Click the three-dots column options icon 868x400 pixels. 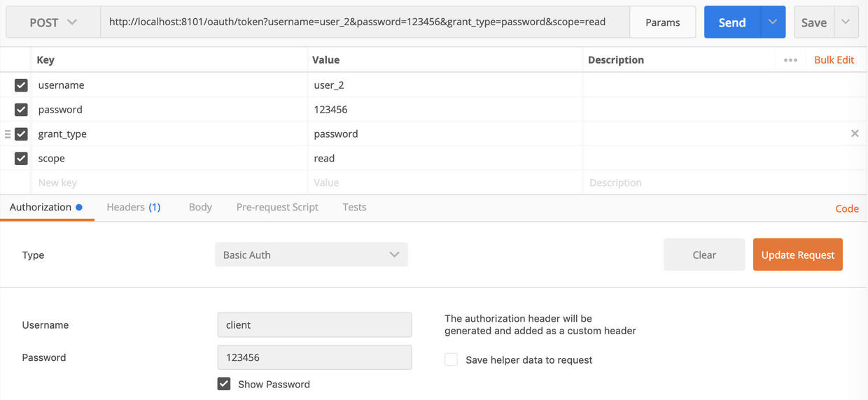click(790, 60)
